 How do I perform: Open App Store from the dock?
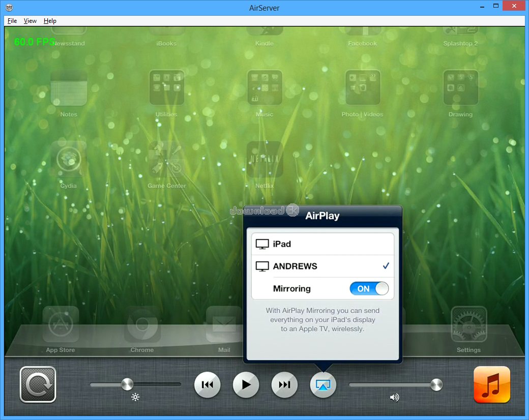pyautogui.click(x=61, y=324)
